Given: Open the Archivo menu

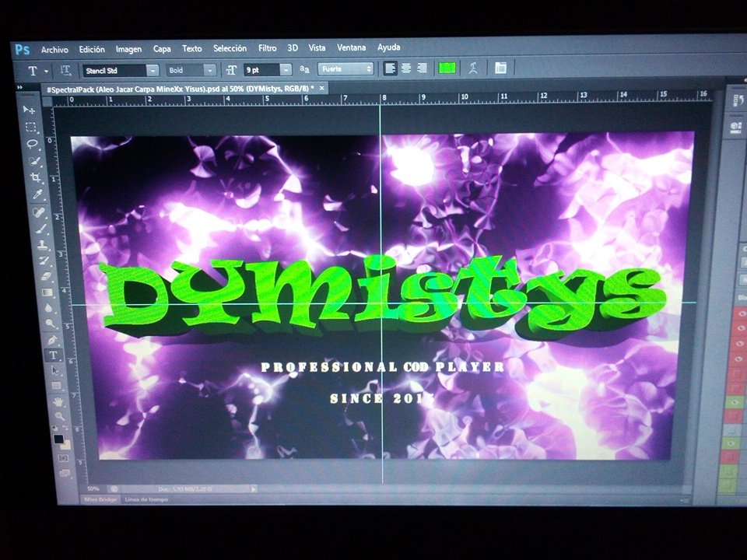Looking at the screenshot, I should 54,50.
